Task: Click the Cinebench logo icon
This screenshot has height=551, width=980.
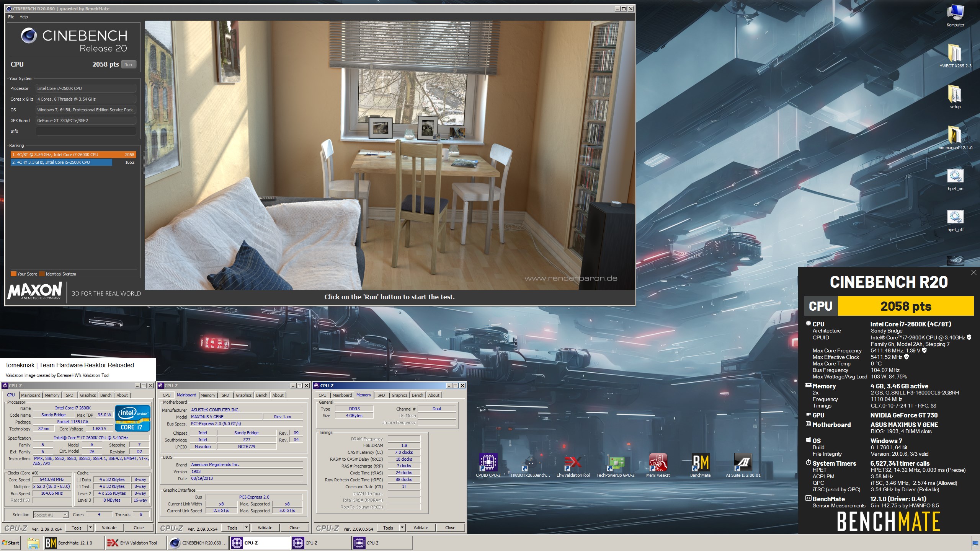Action: [x=29, y=36]
